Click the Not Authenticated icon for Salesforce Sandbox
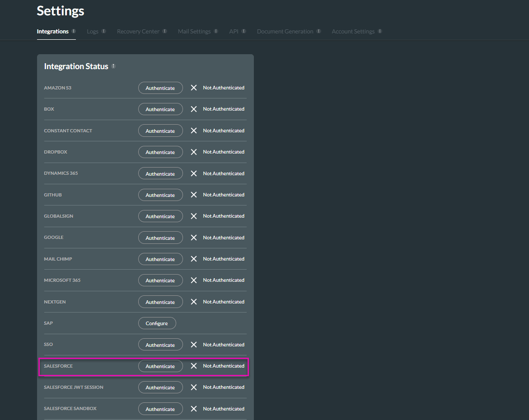The image size is (529, 420). pos(193,408)
